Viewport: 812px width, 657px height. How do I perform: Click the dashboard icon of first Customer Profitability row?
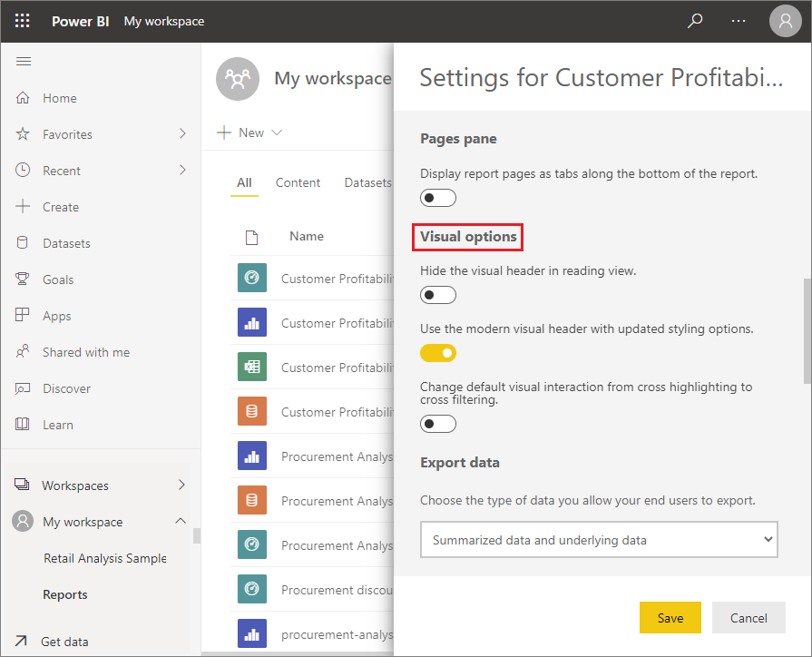tap(252, 278)
